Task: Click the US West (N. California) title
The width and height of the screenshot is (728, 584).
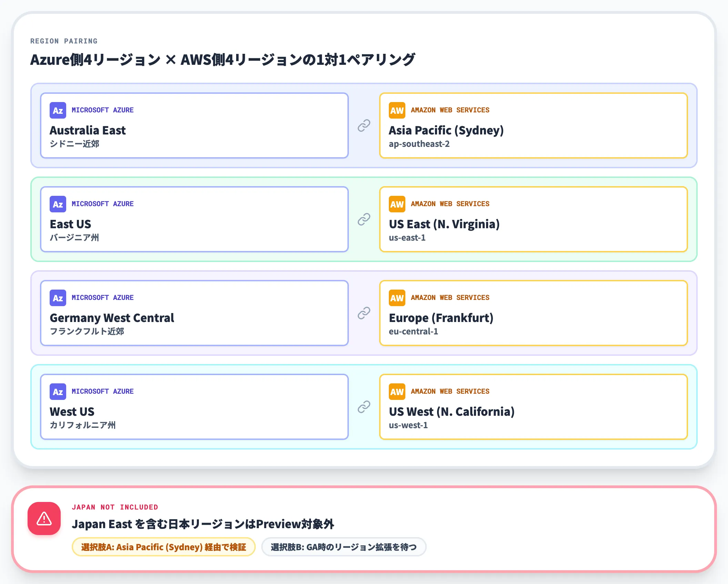Action: coord(452,412)
